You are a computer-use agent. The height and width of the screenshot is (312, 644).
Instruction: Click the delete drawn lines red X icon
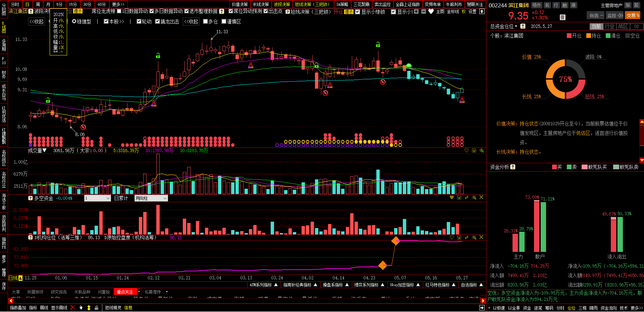tap(72, 308)
